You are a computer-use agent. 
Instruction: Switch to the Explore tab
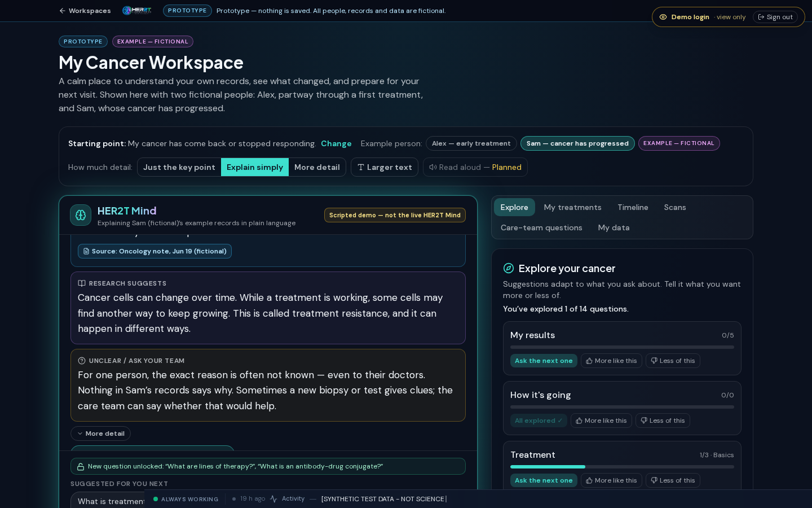pos(514,207)
